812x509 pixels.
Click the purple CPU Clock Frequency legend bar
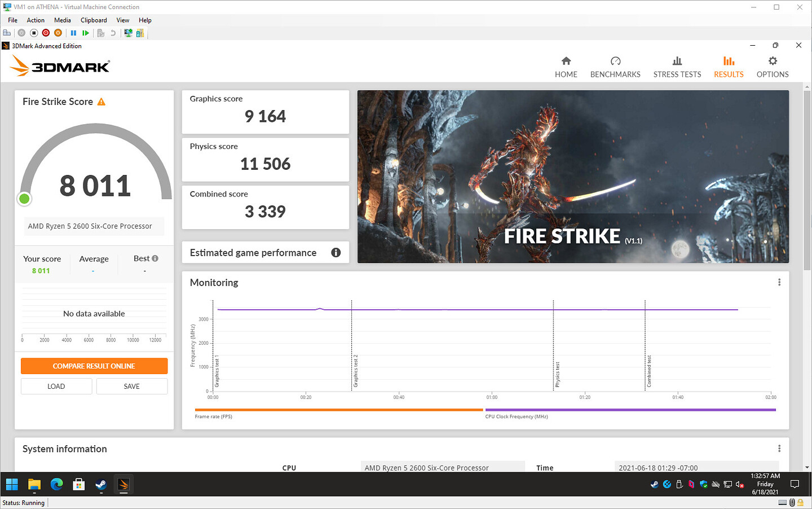[630, 410]
